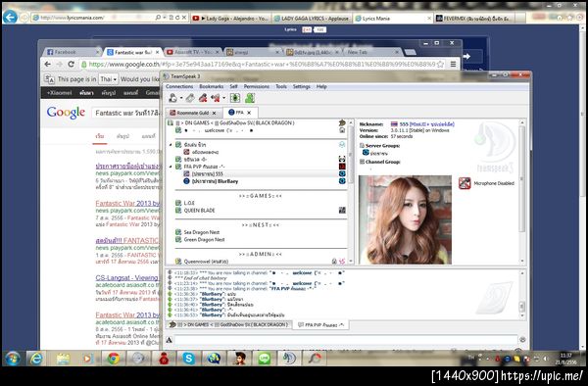Select the FFA PVP channel

point(205,167)
